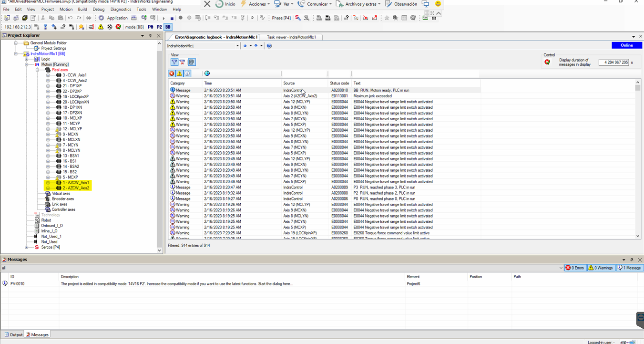The image size is (644, 344).
Task: Click the Undo arrow in toolbar
Action: click(x=70, y=18)
